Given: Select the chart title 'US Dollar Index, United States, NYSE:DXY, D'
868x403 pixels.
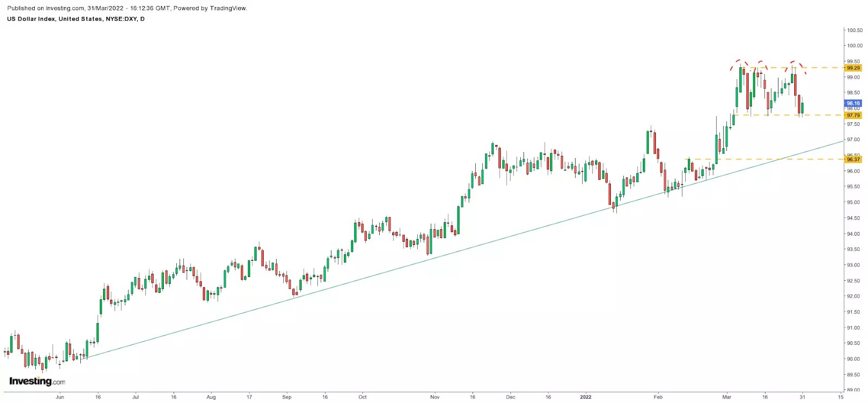Looking at the screenshot, I should pyautogui.click(x=76, y=19).
